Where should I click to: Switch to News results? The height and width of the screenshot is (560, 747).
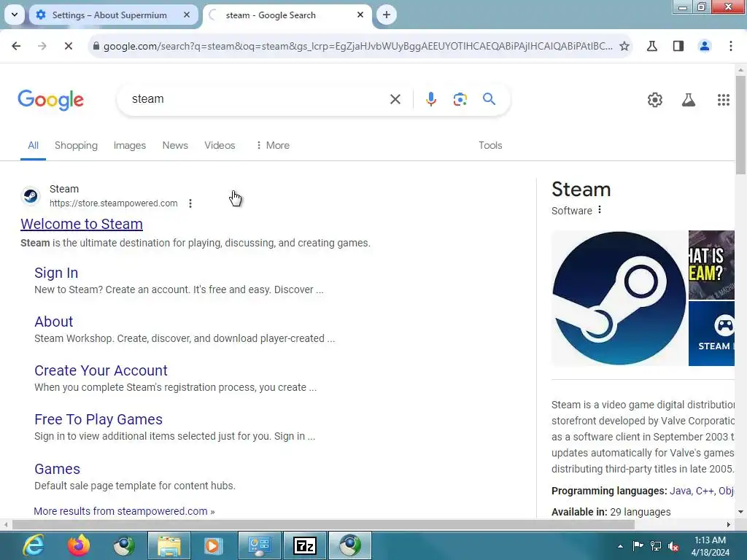tap(175, 145)
